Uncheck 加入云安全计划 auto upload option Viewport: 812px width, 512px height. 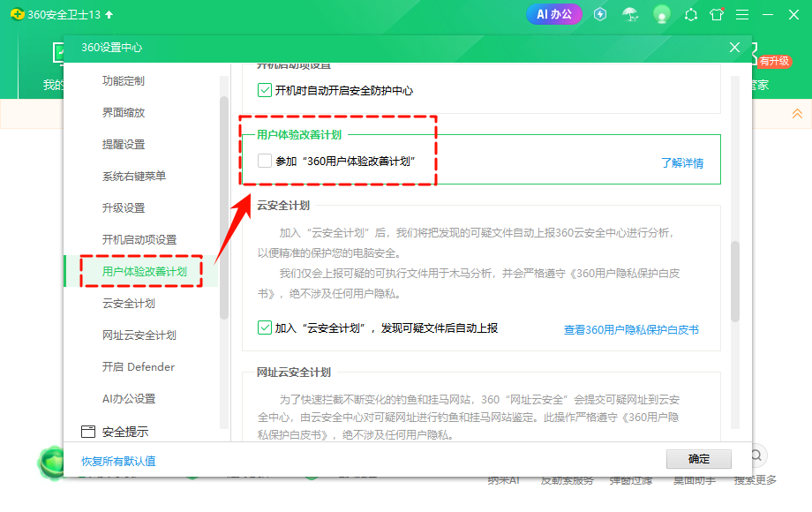[x=264, y=328]
